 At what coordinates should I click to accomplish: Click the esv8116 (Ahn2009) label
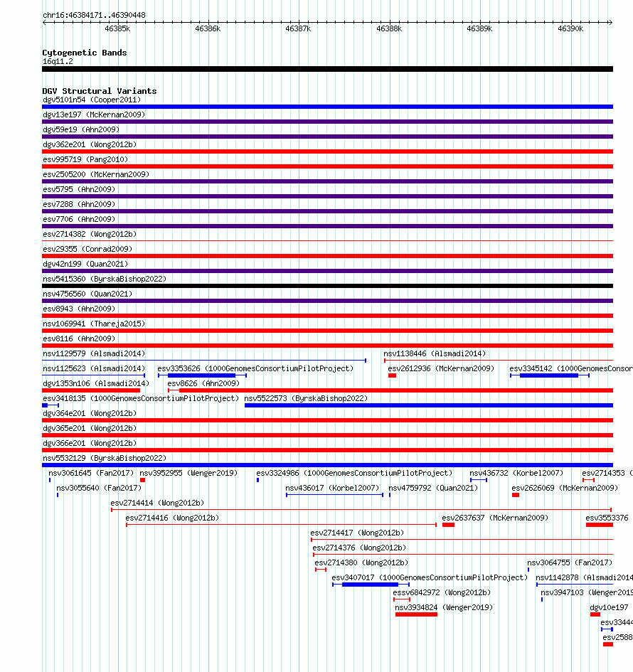pos(79,339)
